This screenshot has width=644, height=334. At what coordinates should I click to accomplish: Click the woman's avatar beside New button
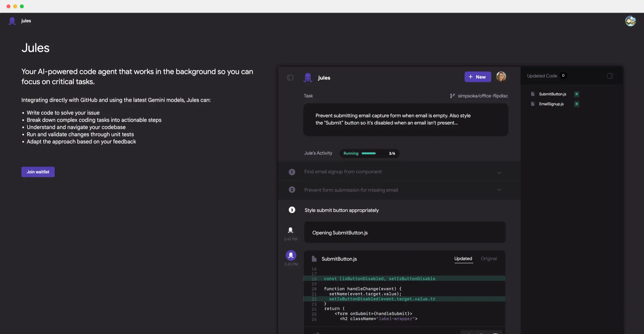(501, 77)
